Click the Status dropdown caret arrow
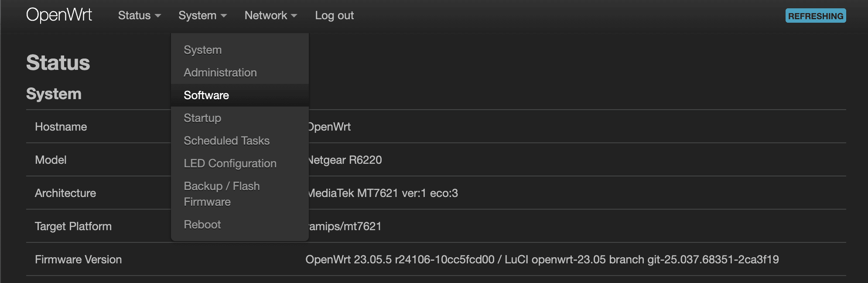868x283 pixels. tap(158, 16)
